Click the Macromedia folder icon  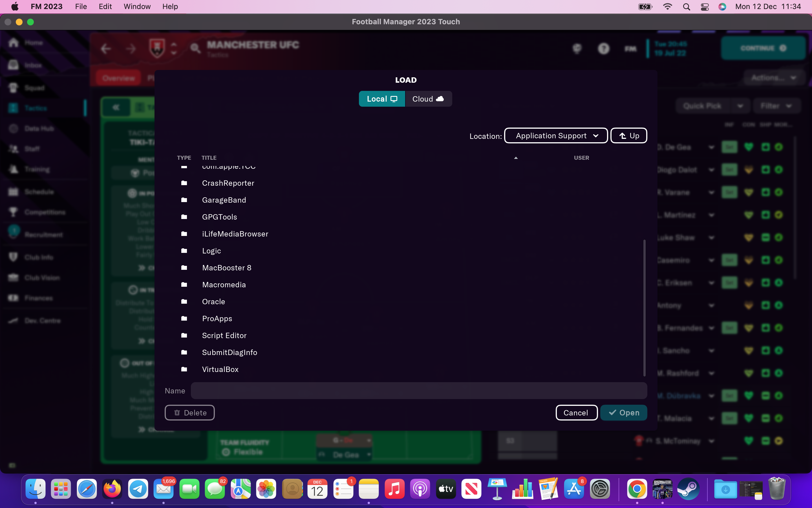click(184, 284)
